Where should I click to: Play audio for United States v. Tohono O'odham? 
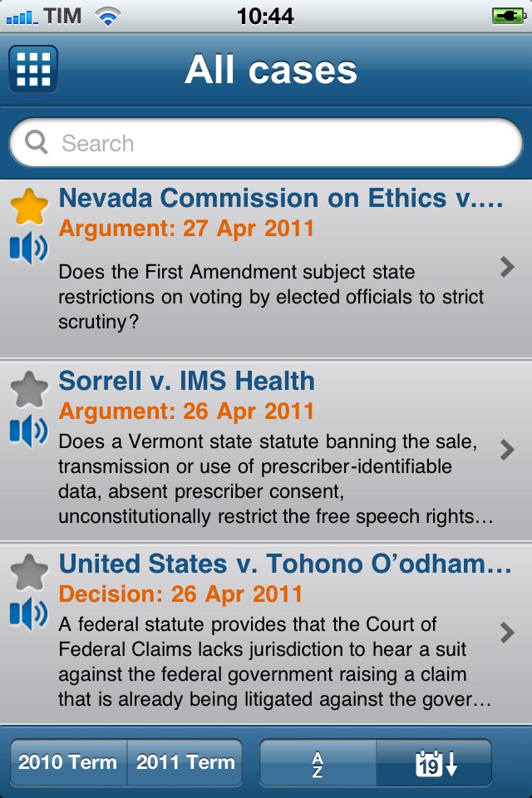click(29, 613)
